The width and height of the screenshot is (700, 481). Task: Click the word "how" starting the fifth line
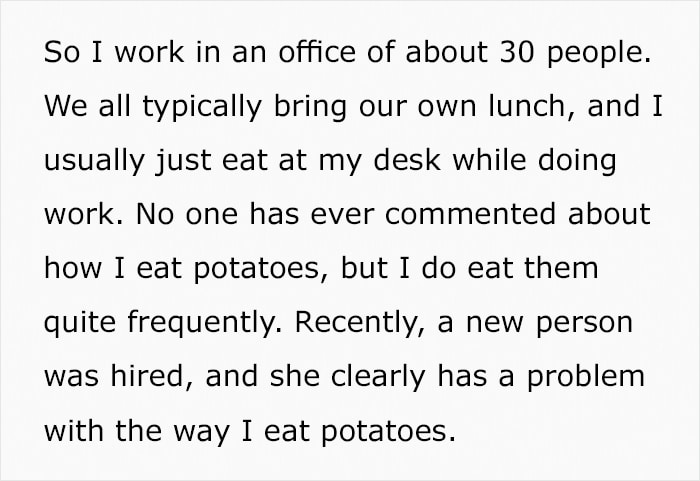pos(73,268)
